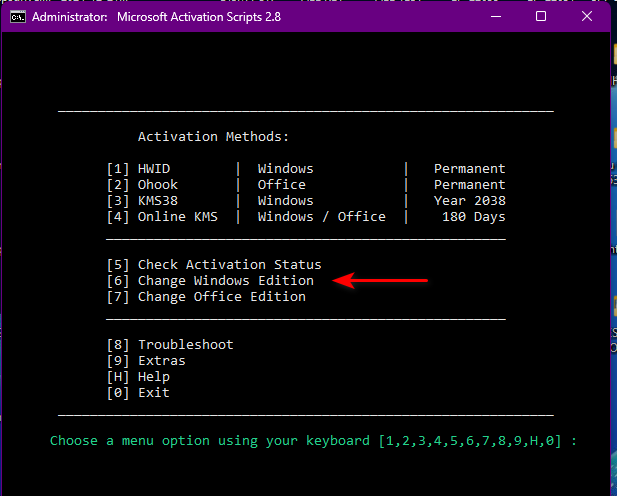Select the '[1] HWID' menu line
The image size is (617, 496).
click(x=139, y=168)
